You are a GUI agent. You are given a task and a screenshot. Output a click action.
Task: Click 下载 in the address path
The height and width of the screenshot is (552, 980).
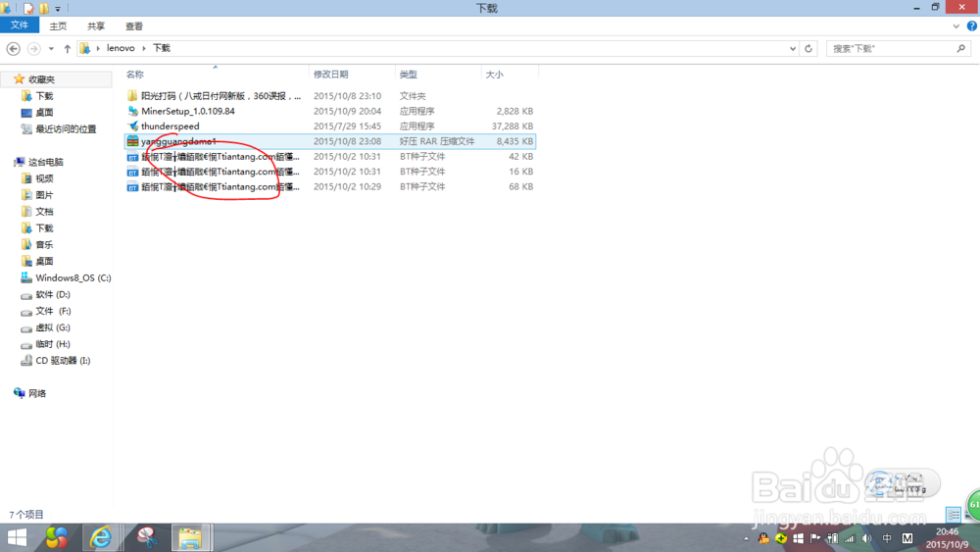click(162, 48)
